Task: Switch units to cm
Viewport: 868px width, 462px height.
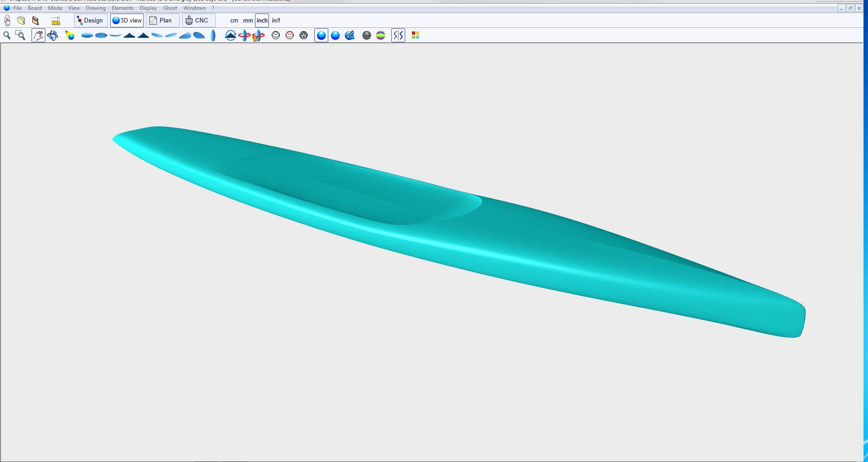Action: 234,21
